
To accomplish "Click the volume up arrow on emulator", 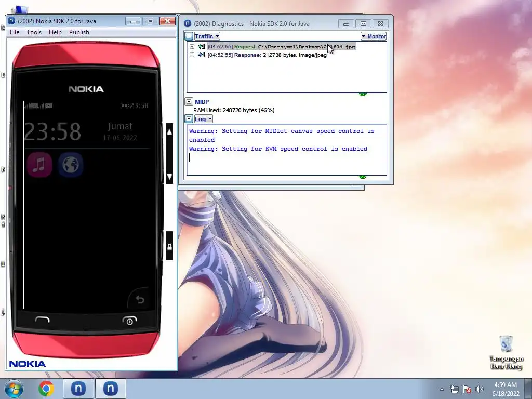I will pyautogui.click(x=170, y=131).
